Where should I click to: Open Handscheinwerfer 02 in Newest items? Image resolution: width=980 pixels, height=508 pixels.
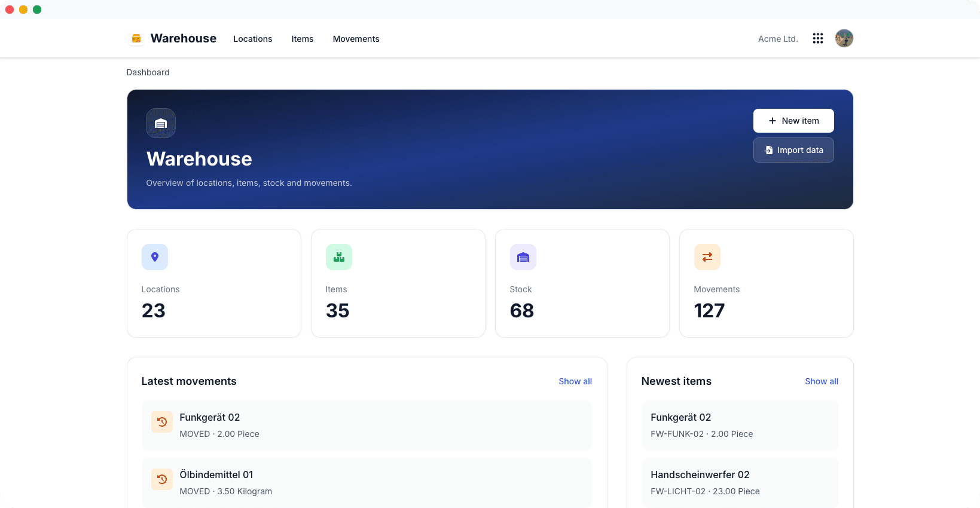point(740,483)
